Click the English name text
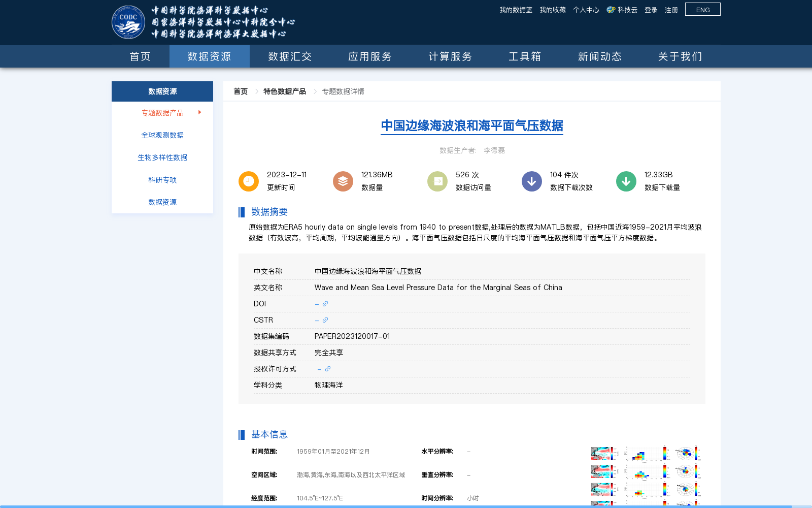 click(438, 288)
